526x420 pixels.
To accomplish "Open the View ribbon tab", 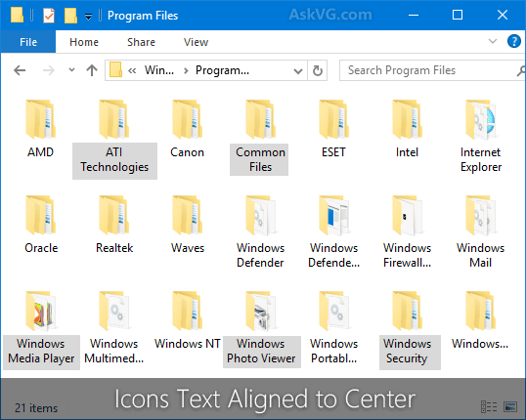I will 196,42.
